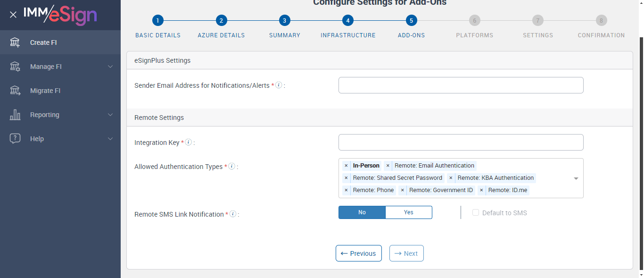This screenshot has height=278, width=644.
Task: Click info icon for Remote SMS Link Notification
Action: coord(233,214)
